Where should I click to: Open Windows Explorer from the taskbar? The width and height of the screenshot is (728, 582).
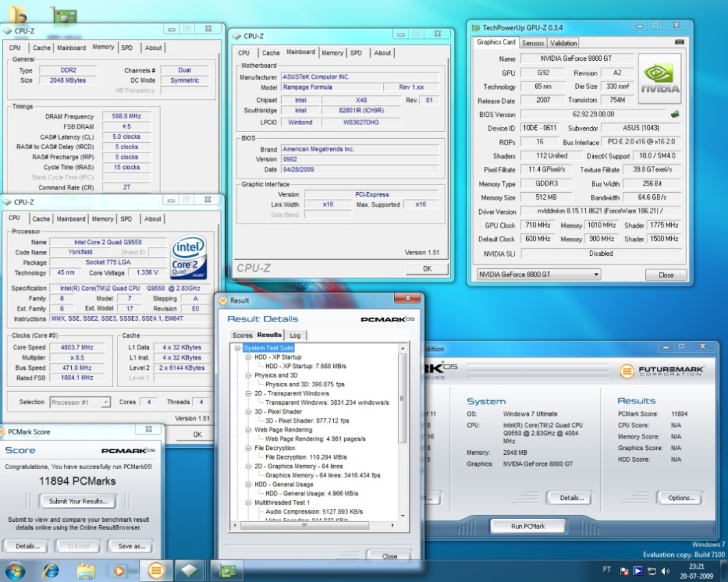click(86, 570)
